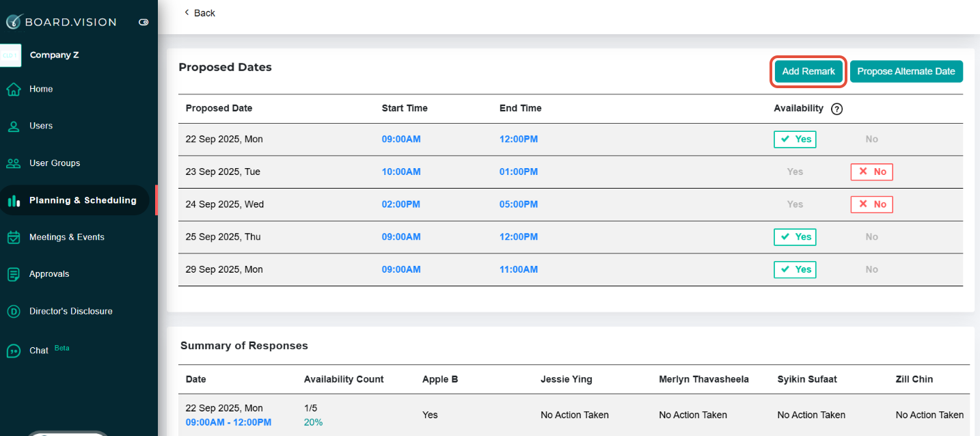The image size is (980, 436).
Task: Click the Apple B column header
Action: (x=440, y=379)
